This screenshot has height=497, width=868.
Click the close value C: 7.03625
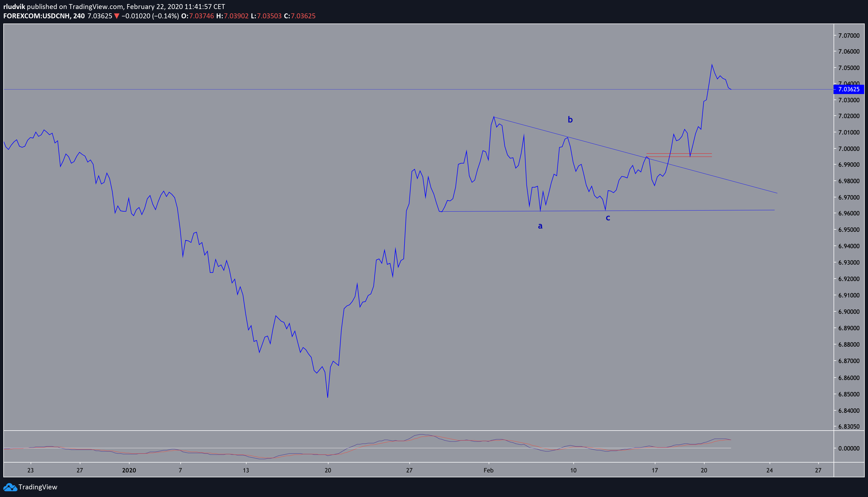(x=300, y=16)
